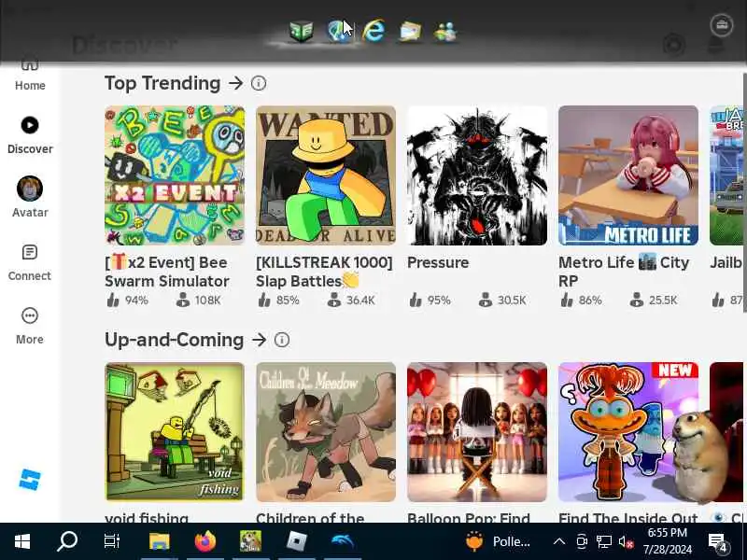The image size is (747, 560).
Task: Open the dog picture app on taskbar
Action: point(250,541)
